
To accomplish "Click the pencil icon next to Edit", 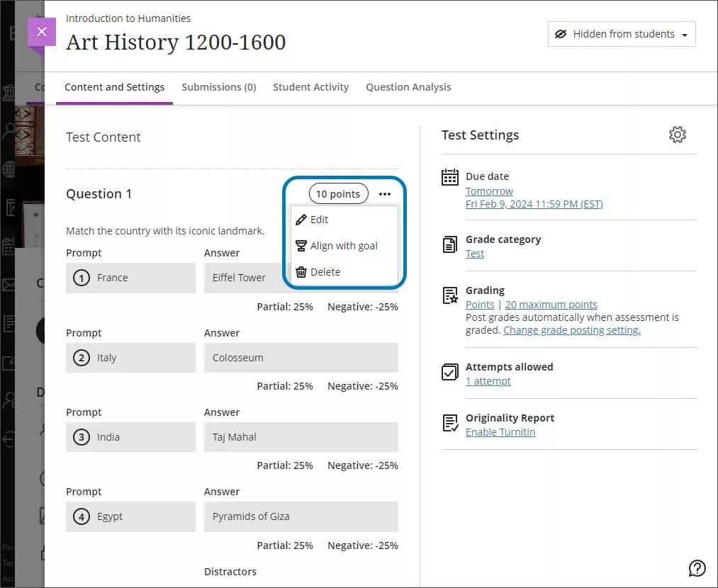I will (x=301, y=220).
